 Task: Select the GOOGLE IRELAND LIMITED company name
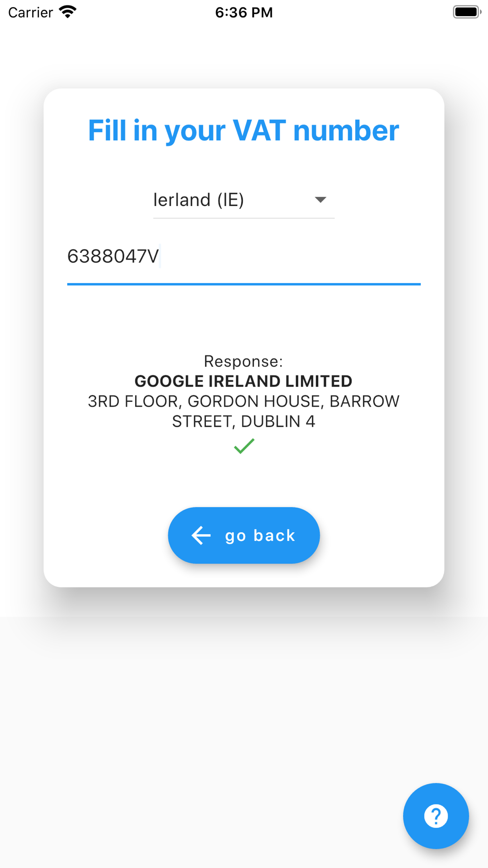point(244,381)
